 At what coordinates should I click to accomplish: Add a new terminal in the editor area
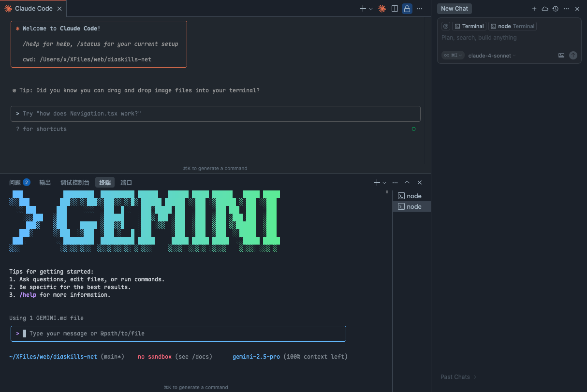pyautogui.click(x=363, y=9)
